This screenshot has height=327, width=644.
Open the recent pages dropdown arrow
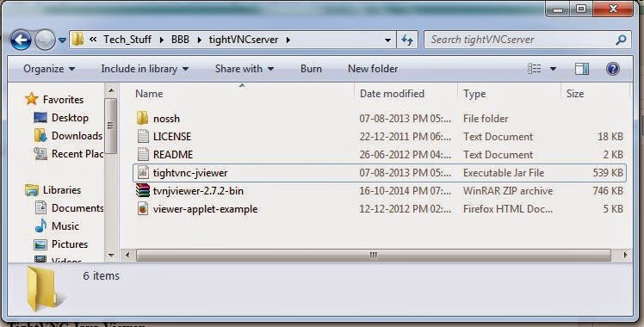[x=62, y=40]
